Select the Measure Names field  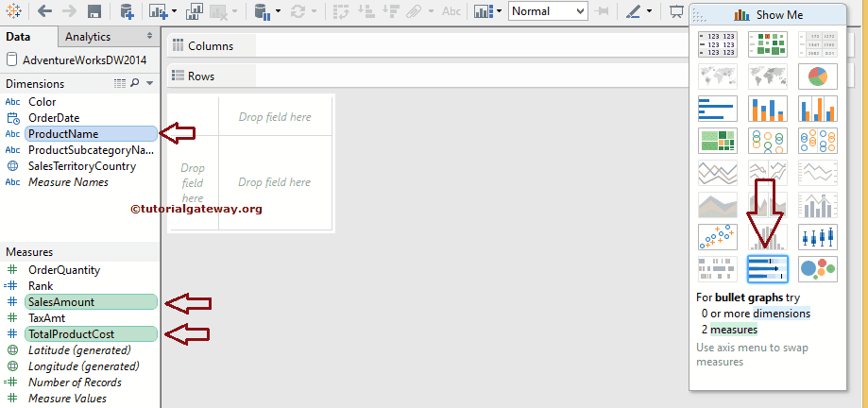[68, 182]
